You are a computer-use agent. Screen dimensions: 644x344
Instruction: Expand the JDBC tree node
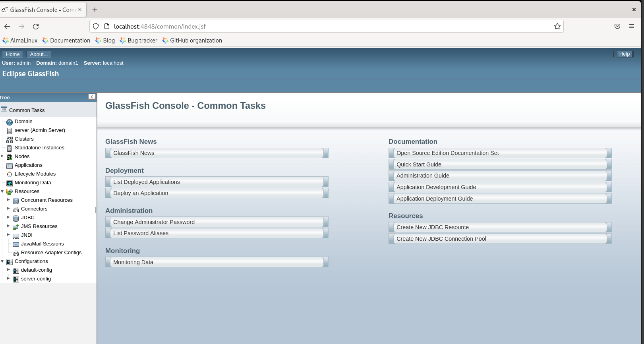click(x=8, y=217)
